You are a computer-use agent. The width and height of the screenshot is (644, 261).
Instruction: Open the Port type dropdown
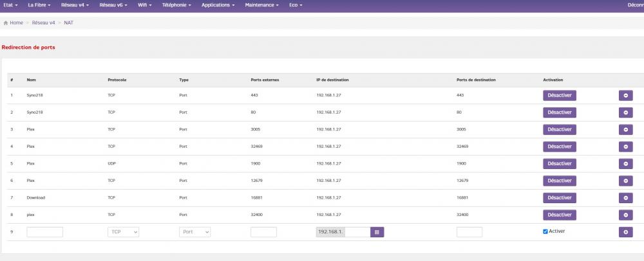pos(194,232)
